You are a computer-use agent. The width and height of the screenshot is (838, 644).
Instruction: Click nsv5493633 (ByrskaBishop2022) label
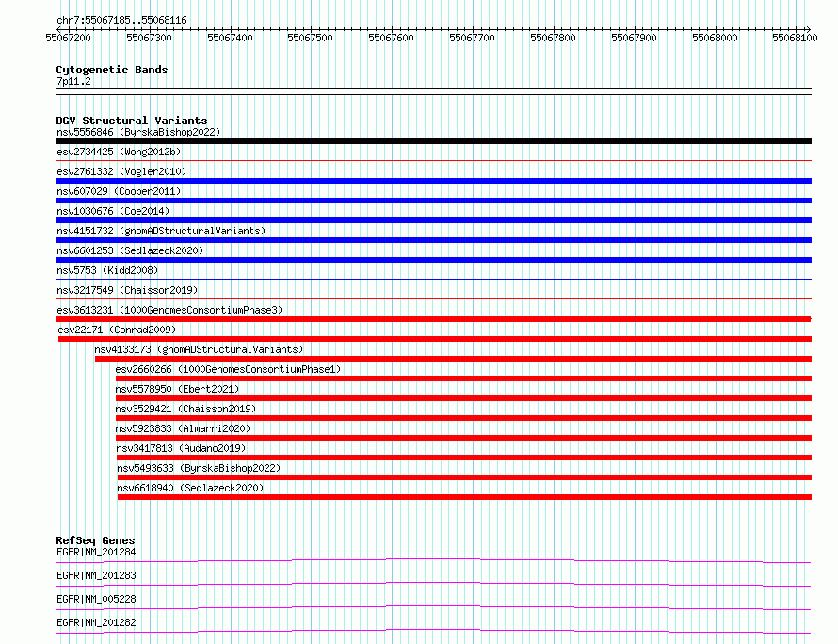pyautogui.click(x=199, y=468)
